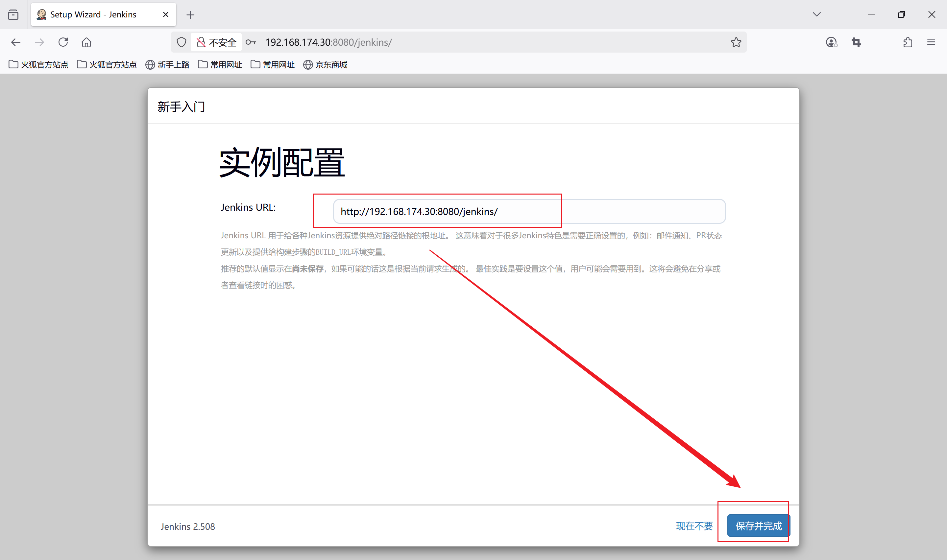Bookmark this page with the star
The width and height of the screenshot is (947, 560).
click(x=736, y=42)
